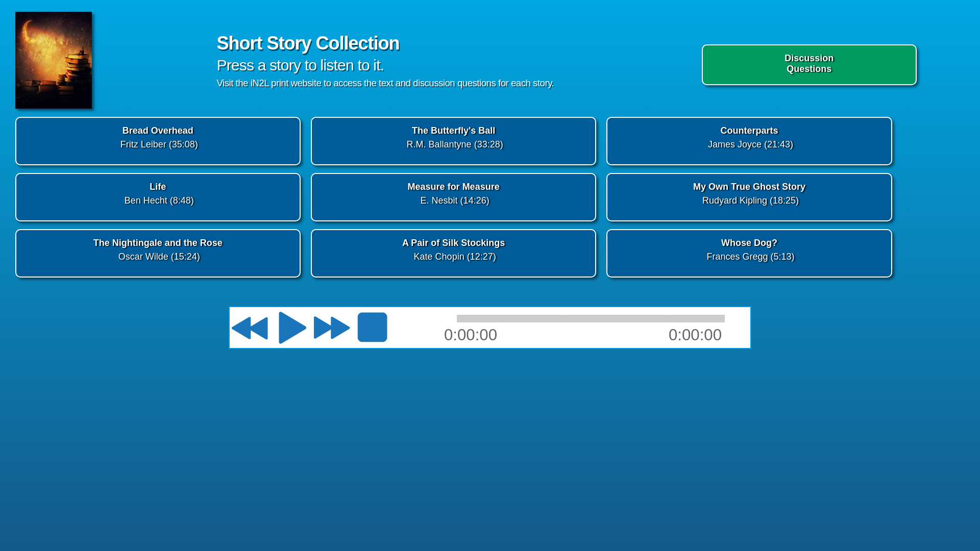980x551 pixels.
Task: Click the elapsed time 0:00:00 on left
Action: point(471,335)
